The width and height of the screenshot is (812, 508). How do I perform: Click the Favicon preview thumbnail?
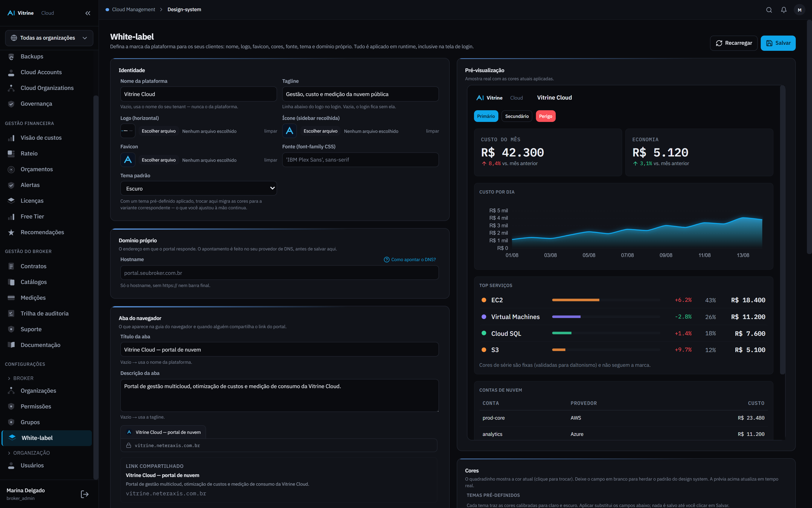click(128, 160)
